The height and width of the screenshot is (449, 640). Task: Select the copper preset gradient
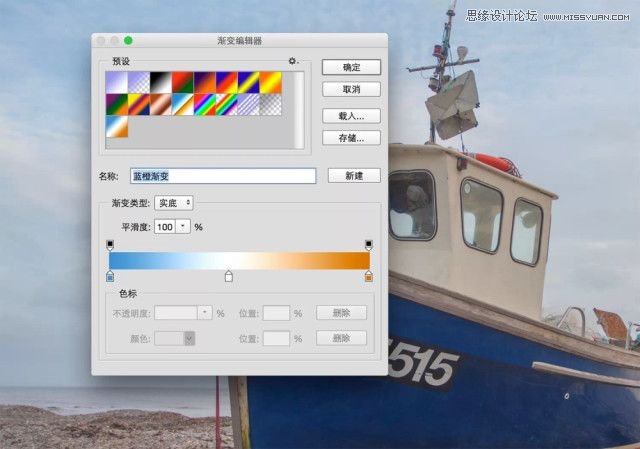coord(161,104)
